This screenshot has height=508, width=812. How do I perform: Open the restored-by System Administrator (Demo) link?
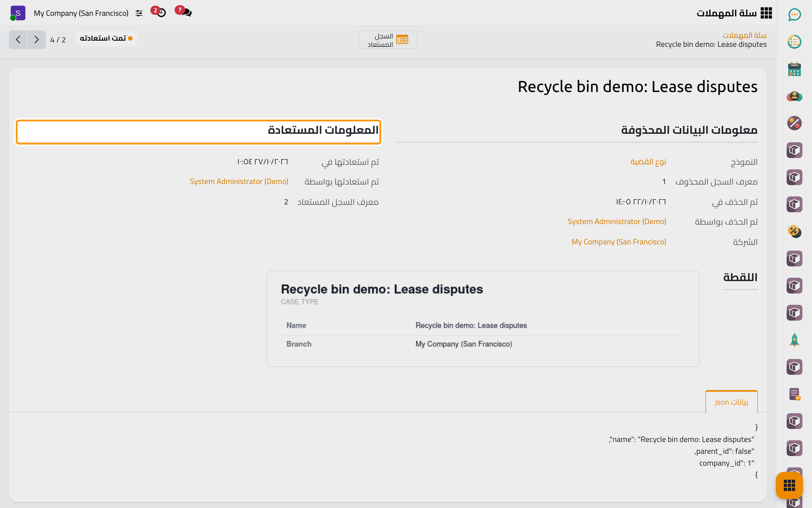point(239,181)
